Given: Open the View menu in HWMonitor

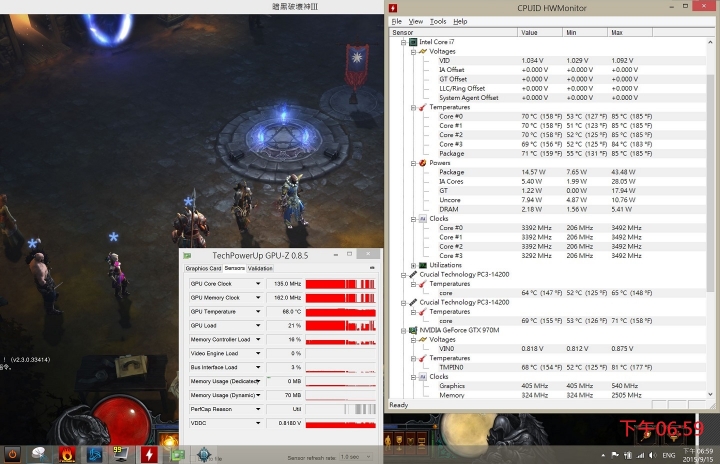Looking at the screenshot, I should pyautogui.click(x=416, y=22).
